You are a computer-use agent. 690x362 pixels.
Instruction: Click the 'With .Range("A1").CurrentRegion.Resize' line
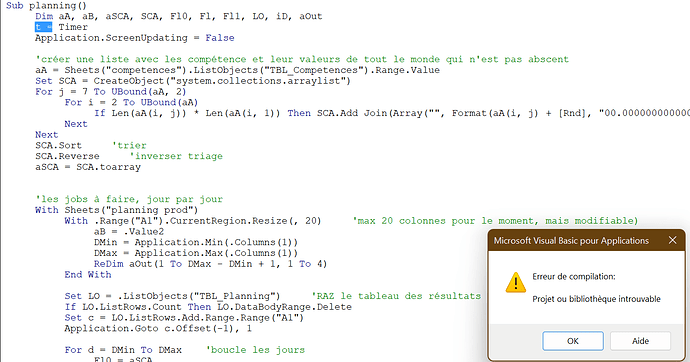coord(193,221)
